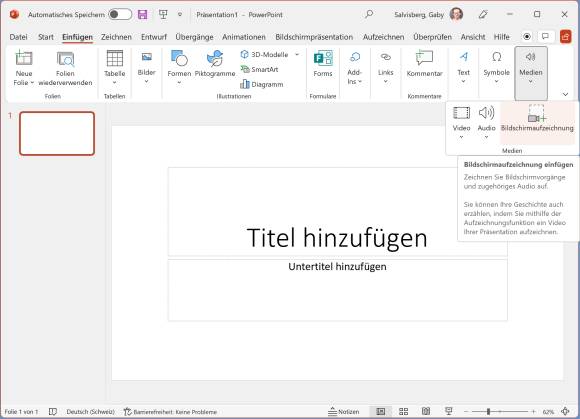The image size is (580, 419).
Task: Switch to reading view in status bar
Action: pos(426,411)
